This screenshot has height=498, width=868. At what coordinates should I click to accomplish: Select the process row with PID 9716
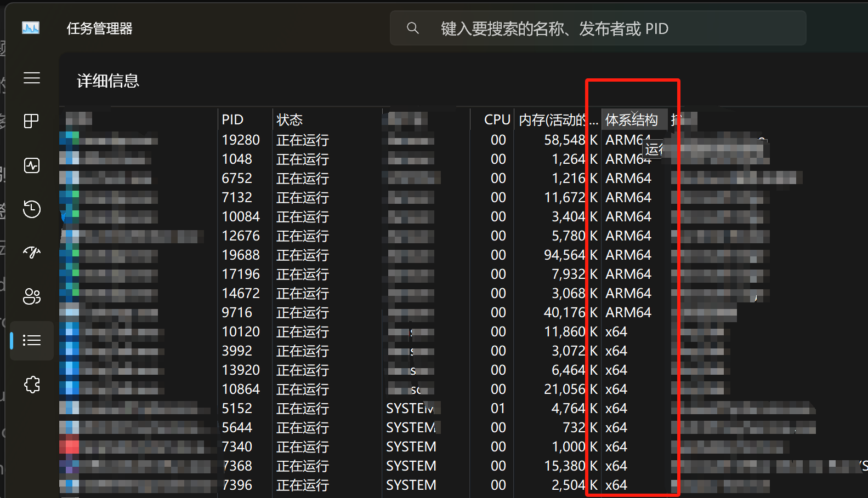pyautogui.click(x=237, y=313)
